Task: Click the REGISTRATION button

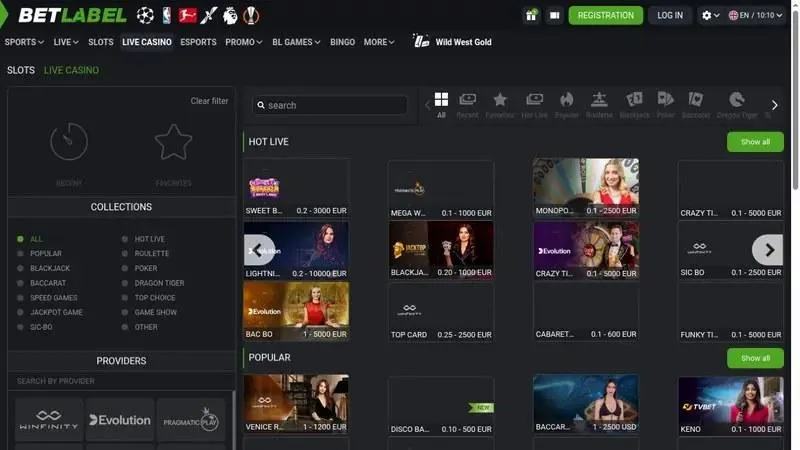Action: click(x=606, y=15)
